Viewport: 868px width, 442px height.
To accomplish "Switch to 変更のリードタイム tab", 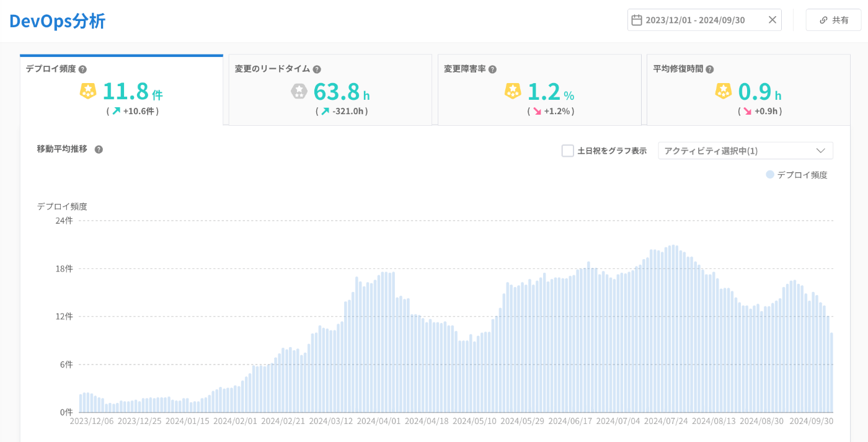I will coord(330,90).
